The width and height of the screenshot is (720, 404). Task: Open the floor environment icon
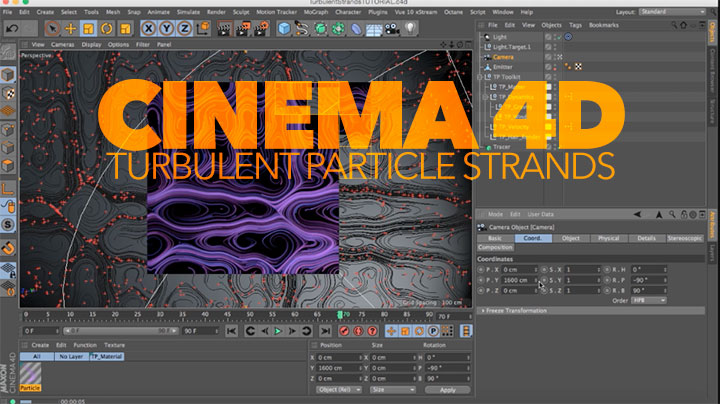[374, 29]
